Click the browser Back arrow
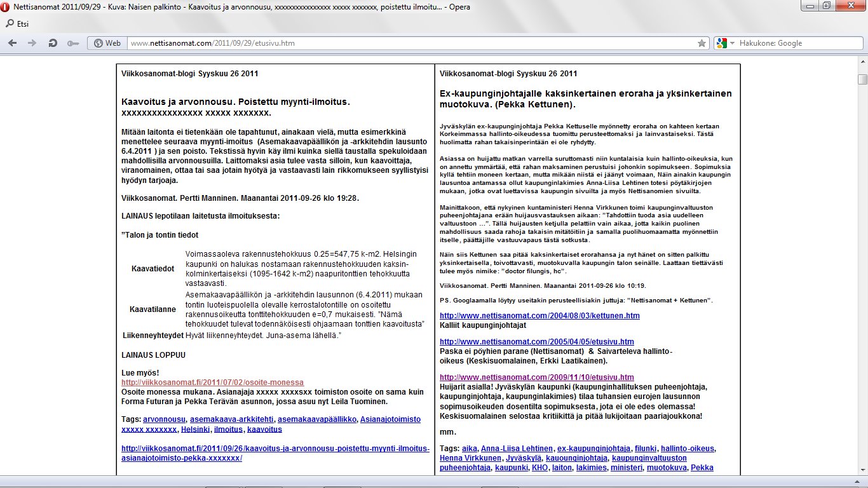 pos(13,43)
